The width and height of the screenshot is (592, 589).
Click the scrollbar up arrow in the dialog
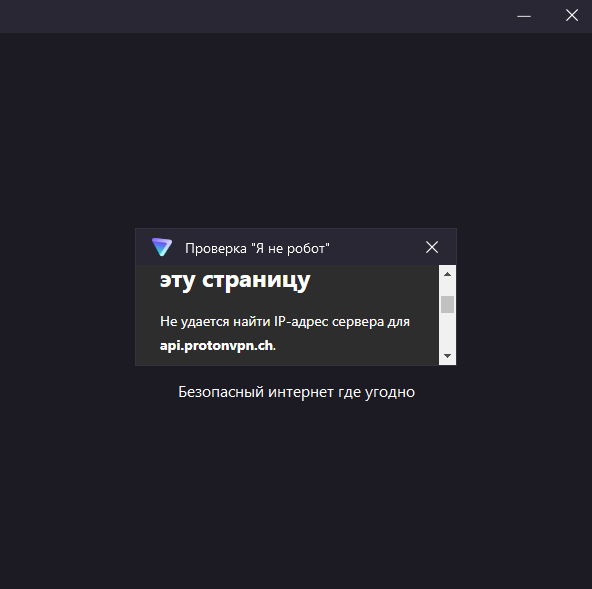tap(447, 274)
